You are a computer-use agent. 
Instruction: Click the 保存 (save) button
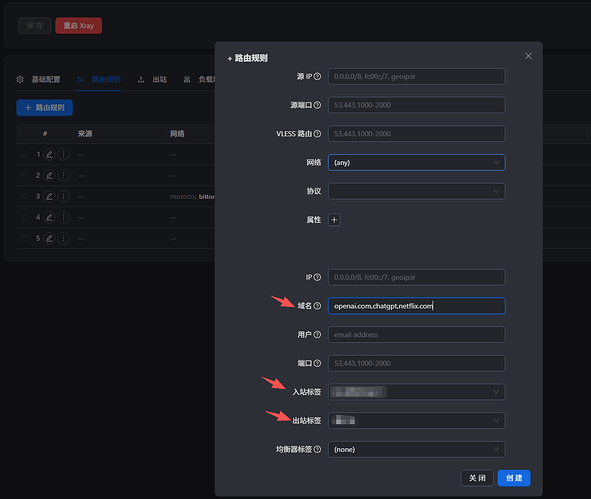[x=35, y=26]
